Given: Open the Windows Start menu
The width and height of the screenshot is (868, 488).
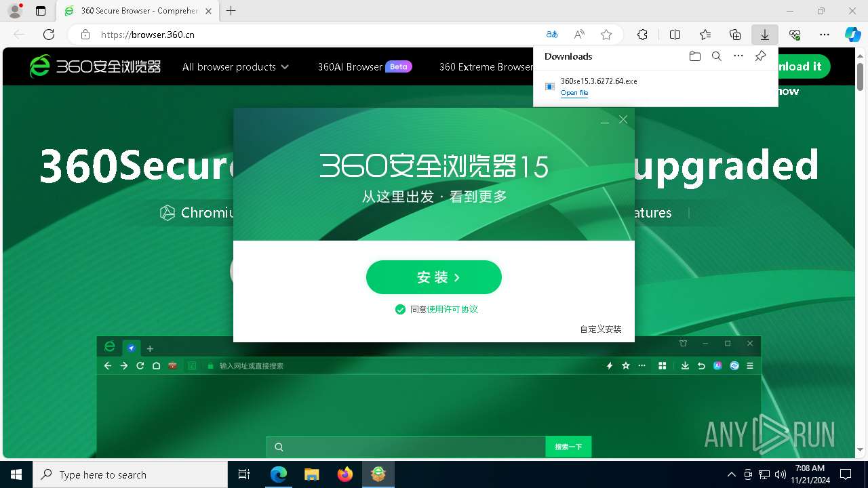Looking at the screenshot, I should pos(16,474).
